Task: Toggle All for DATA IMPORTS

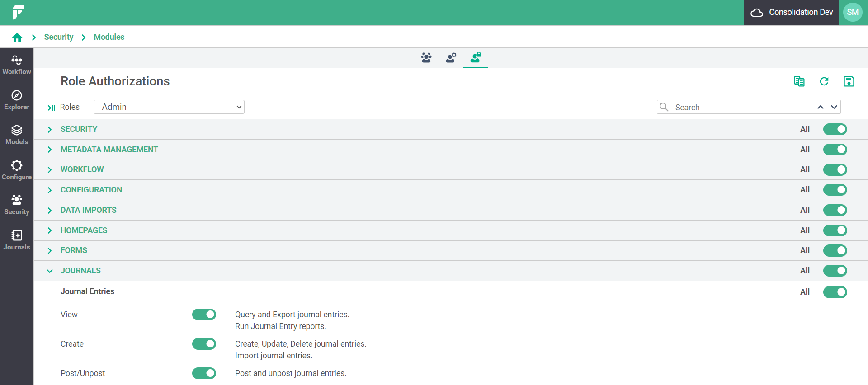Action: click(x=835, y=210)
